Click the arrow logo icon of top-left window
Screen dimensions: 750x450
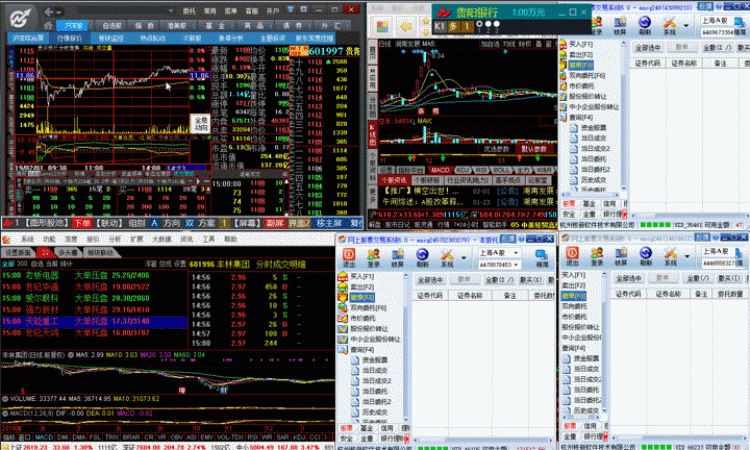[20, 18]
